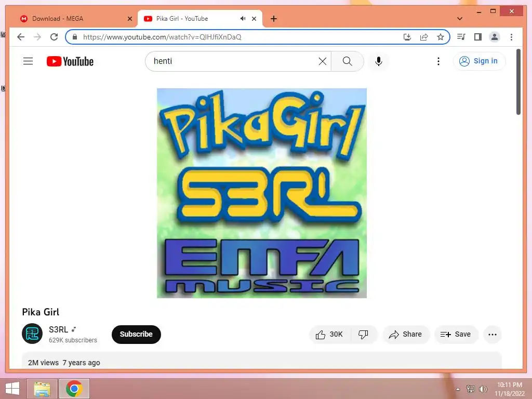Run the search with the magnifier button

347,61
